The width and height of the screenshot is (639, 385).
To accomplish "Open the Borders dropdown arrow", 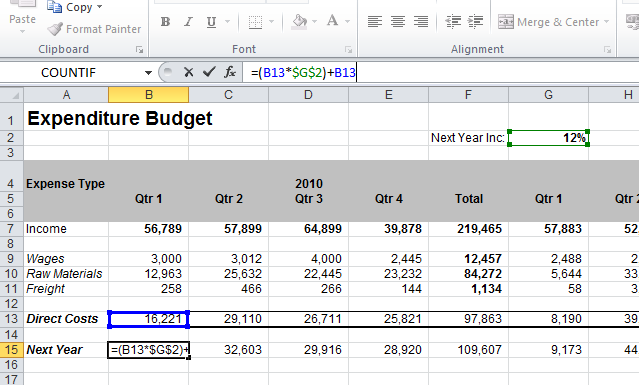I will 271,22.
